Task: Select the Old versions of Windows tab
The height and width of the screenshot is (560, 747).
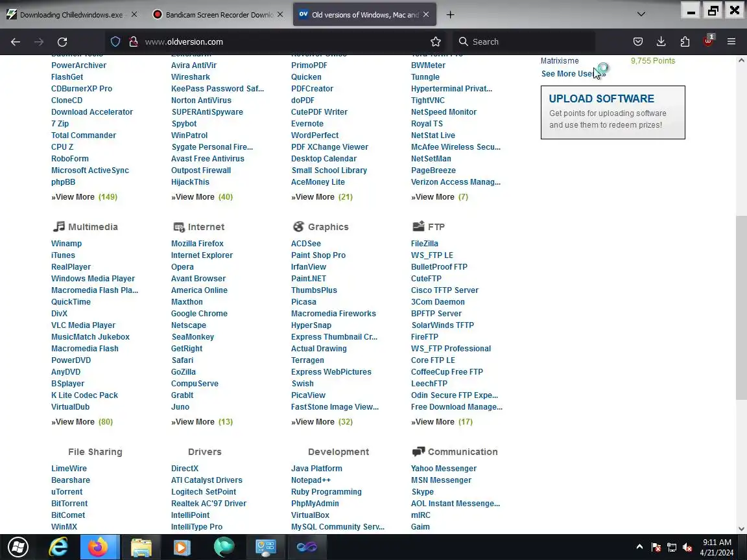Action: click(x=364, y=15)
